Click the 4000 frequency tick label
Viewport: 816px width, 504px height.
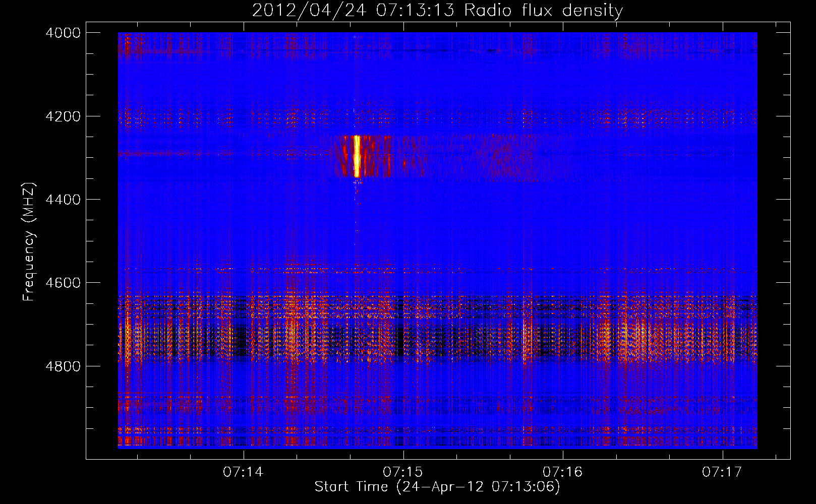click(x=63, y=33)
